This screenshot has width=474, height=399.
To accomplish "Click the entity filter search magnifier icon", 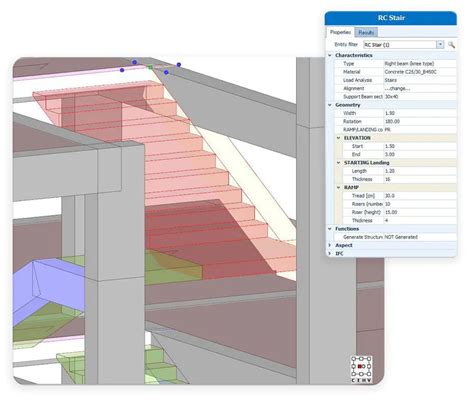I will 451,45.
